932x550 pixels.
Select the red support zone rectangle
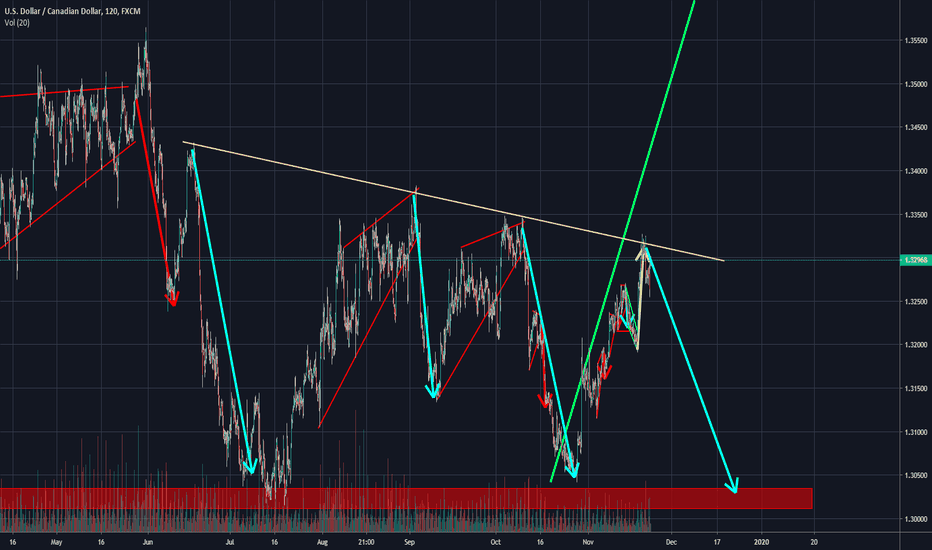point(400,498)
